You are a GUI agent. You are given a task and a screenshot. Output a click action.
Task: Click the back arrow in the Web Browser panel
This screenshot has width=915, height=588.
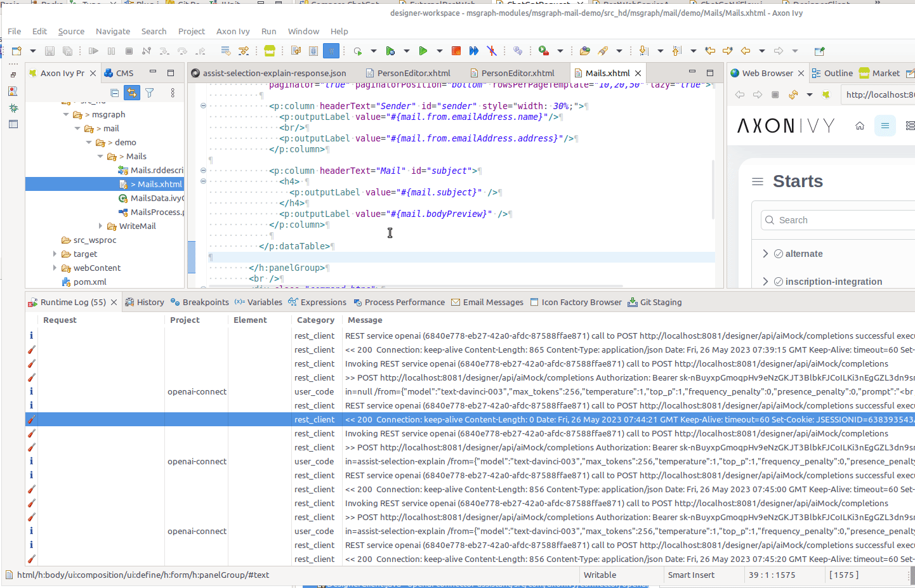[740, 94]
